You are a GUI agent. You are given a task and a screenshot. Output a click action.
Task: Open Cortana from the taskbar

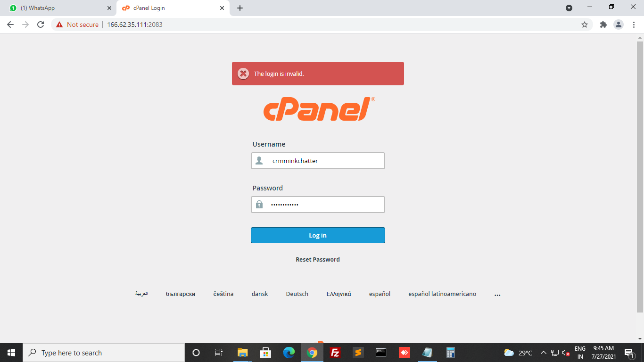196,353
